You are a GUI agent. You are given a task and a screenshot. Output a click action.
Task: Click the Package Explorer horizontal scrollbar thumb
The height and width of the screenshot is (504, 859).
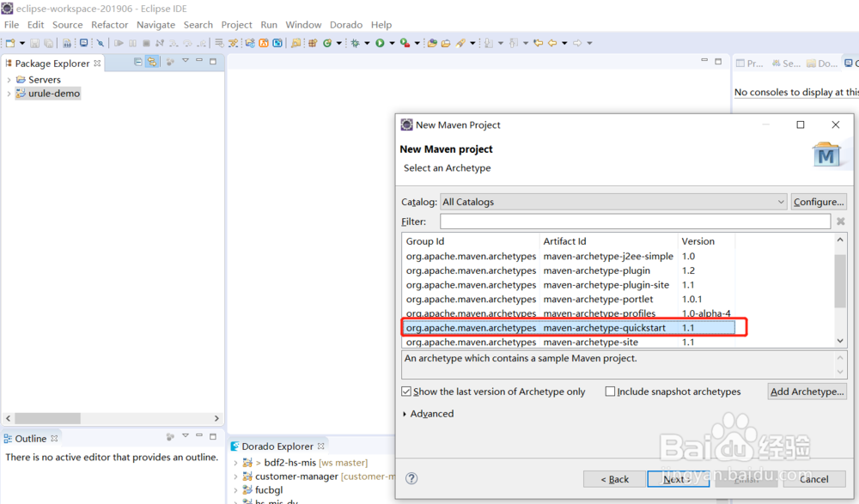(47, 418)
